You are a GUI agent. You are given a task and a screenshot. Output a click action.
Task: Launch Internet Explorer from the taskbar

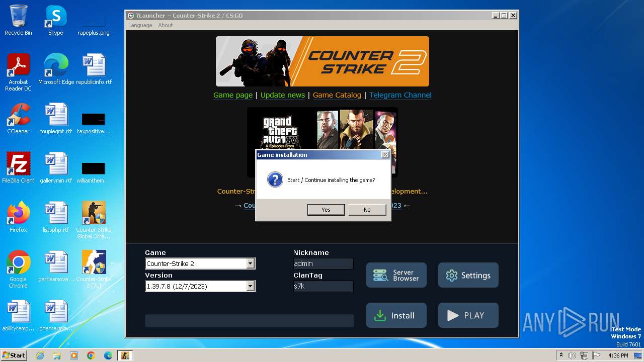pyautogui.click(x=40, y=355)
